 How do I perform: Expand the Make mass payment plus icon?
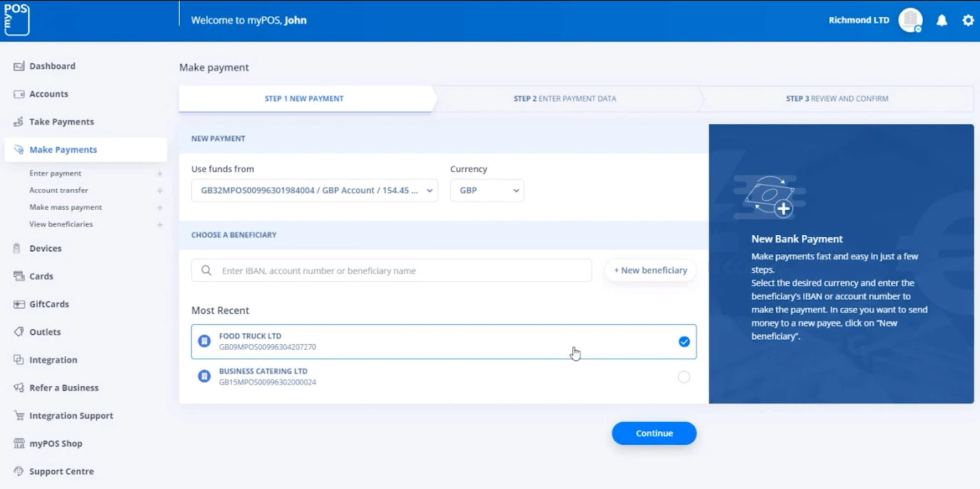160,208
